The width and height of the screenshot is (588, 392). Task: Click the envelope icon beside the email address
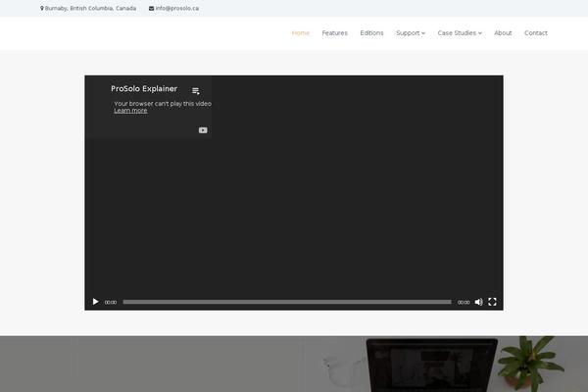pos(151,8)
